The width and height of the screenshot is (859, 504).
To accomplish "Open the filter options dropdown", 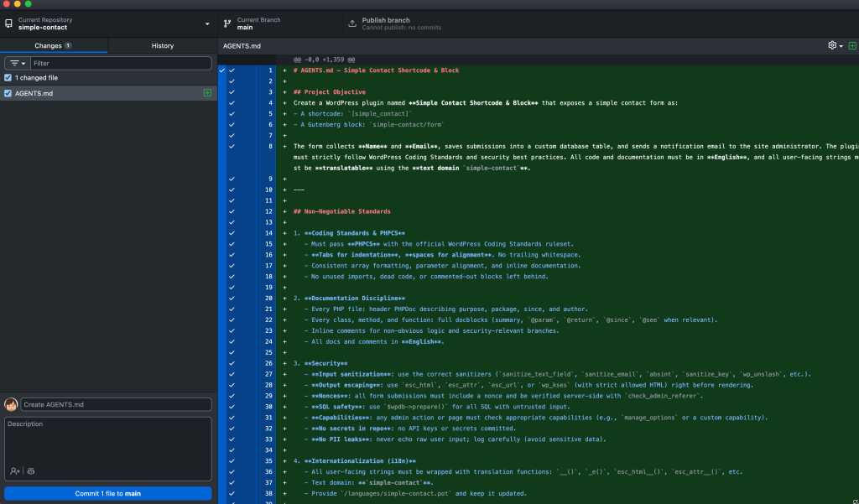I will point(18,63).
